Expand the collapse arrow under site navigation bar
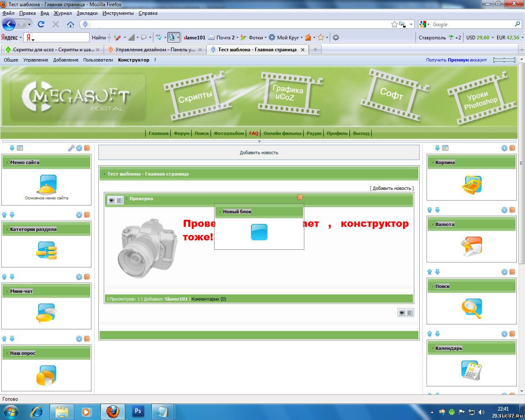Screen dimensions: 525x420 [259, 141]
